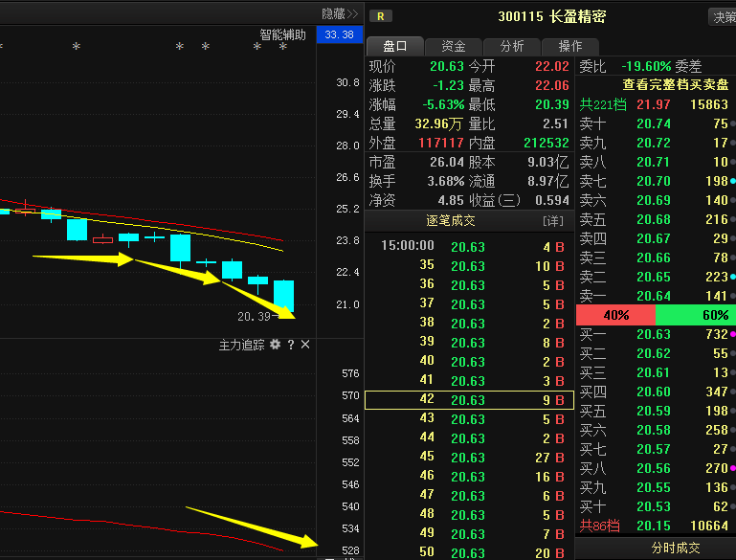
Task: Click the 内盘 value 212532
Action: 546,143
